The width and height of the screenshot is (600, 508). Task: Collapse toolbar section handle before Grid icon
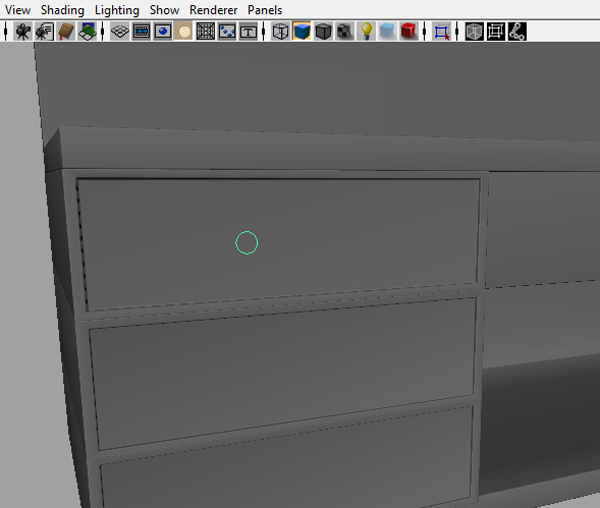coord(103,31)
